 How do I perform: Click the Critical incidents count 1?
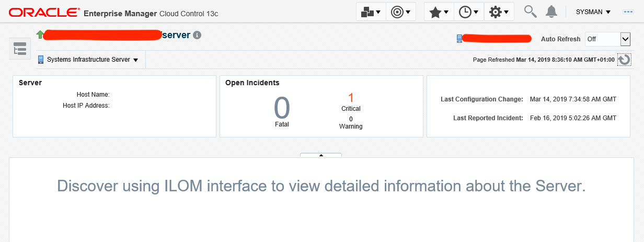coord(351,97)
